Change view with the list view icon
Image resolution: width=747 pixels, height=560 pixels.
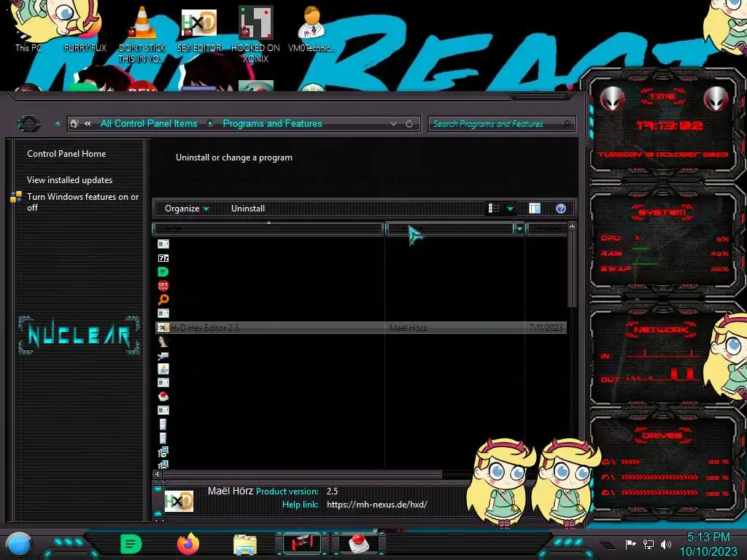pyautogui.click(x=494, y=209)
